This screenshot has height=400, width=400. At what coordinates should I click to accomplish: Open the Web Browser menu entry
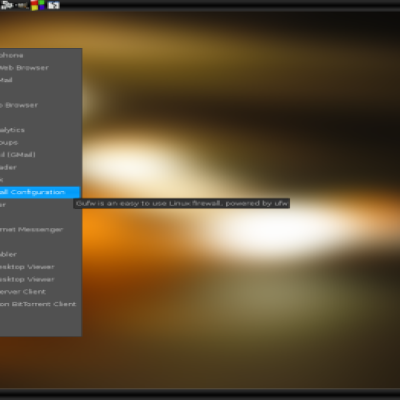pos(40,68)
